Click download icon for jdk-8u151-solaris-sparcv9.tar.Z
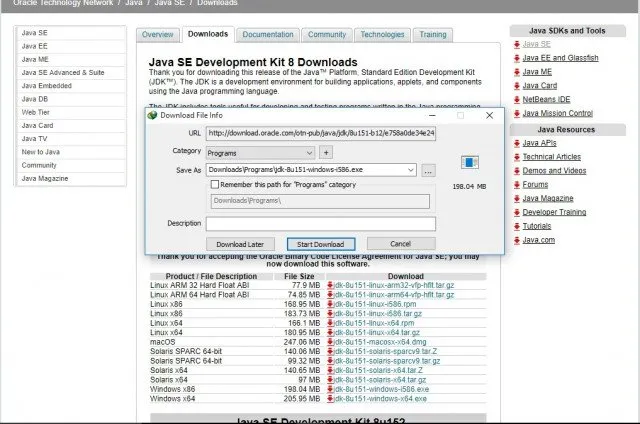Image resolution: width=640 pixels, height=424 pixels. [x=330, y=351]
